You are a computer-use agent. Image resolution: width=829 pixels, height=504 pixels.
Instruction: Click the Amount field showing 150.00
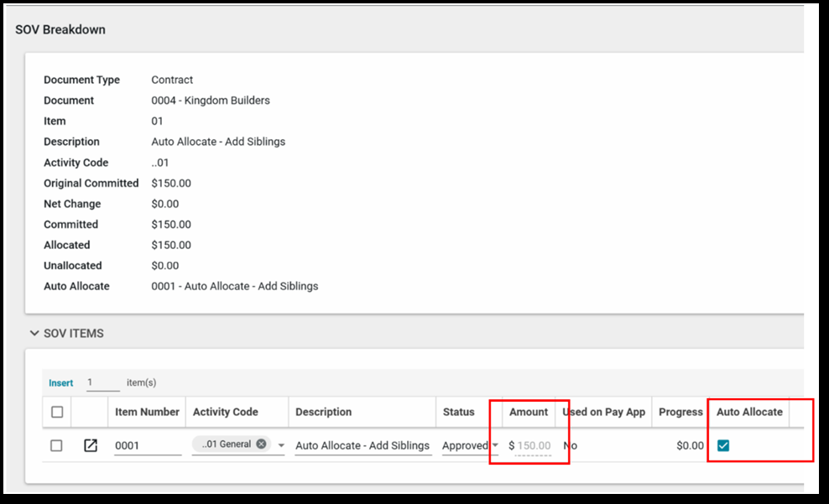click(533, 445)
